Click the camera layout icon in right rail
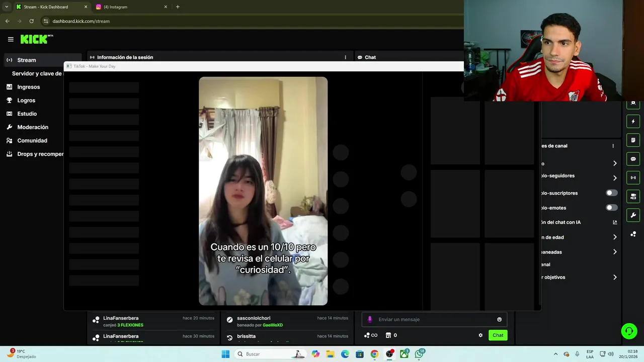This screenshot has width=644, height=362. (633, 196)
